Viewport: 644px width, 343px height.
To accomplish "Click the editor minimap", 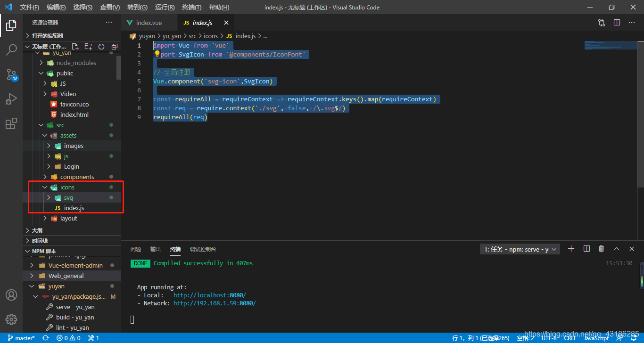I will point(611,45).
